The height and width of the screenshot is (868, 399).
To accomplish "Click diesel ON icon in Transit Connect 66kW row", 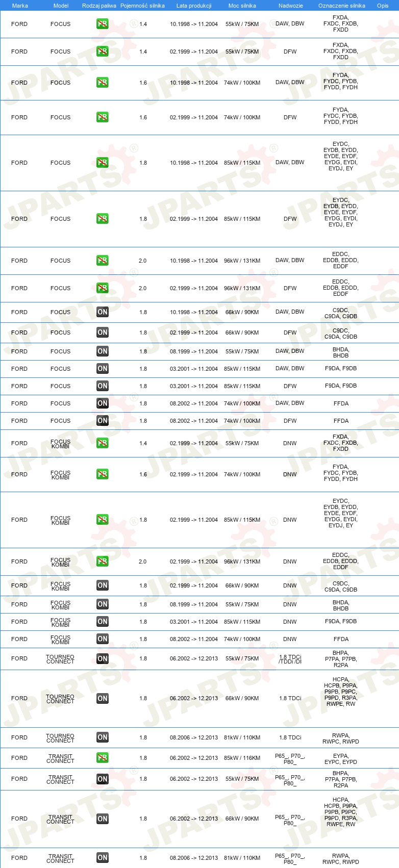I will (x=102, y=819).
